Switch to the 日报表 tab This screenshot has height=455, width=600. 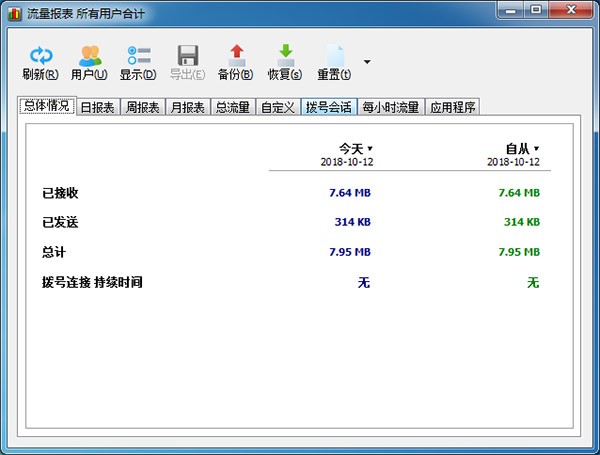point(97,107)
